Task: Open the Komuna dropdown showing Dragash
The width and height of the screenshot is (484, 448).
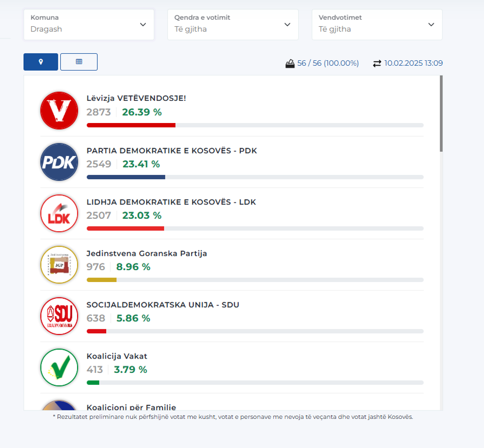Action: [89, 24]
